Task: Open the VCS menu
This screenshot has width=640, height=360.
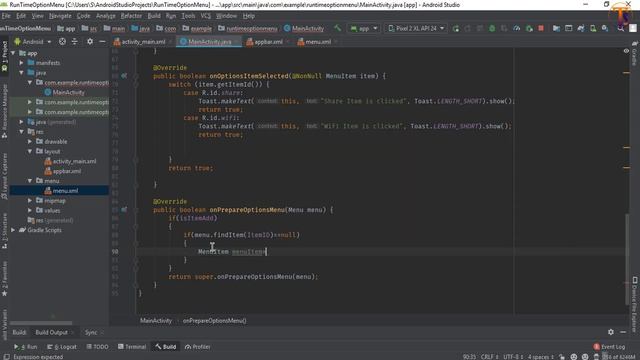Action: click(x=206, y=16)
